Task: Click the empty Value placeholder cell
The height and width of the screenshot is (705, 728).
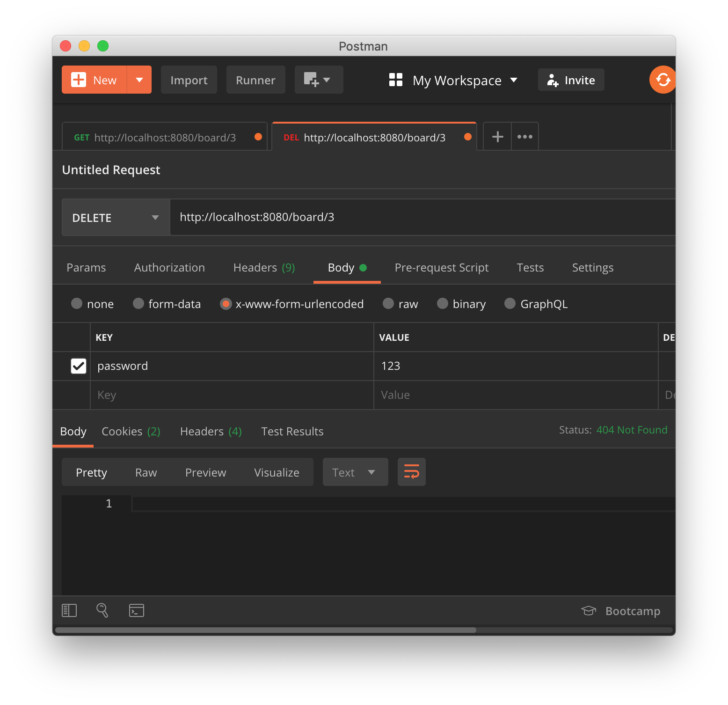Action: coord(516,395)
